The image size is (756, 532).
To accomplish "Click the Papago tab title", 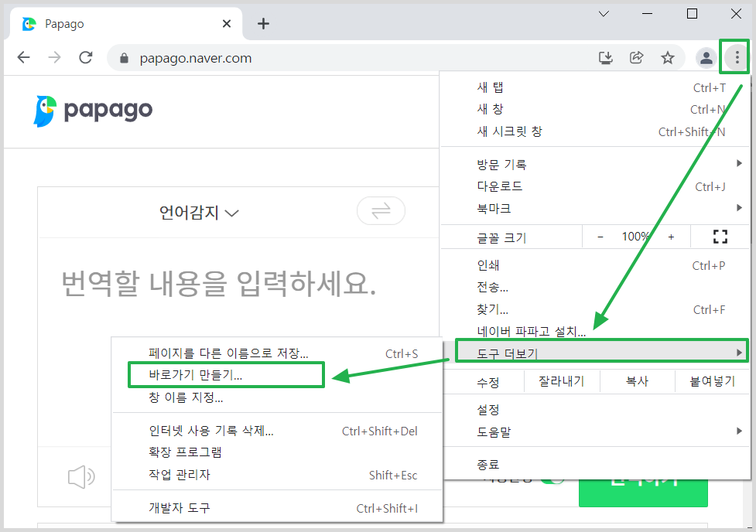I will click(x=64, y=24).
